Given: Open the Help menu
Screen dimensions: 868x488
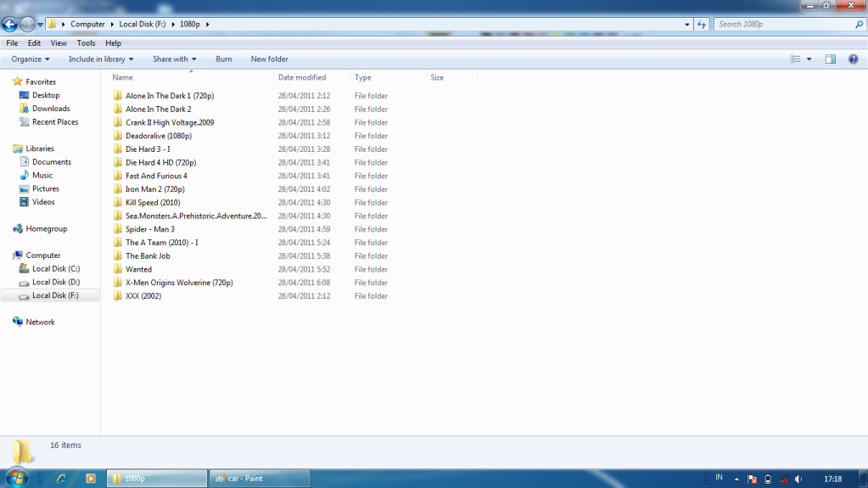Looking at the screenshot, I should (113, 43).
